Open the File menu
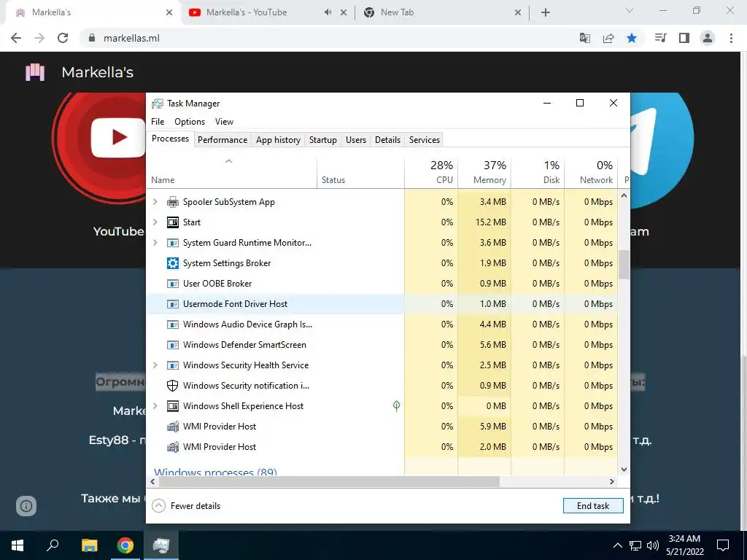Viewport: 747px width, 560px height. (x=158, y=122)
